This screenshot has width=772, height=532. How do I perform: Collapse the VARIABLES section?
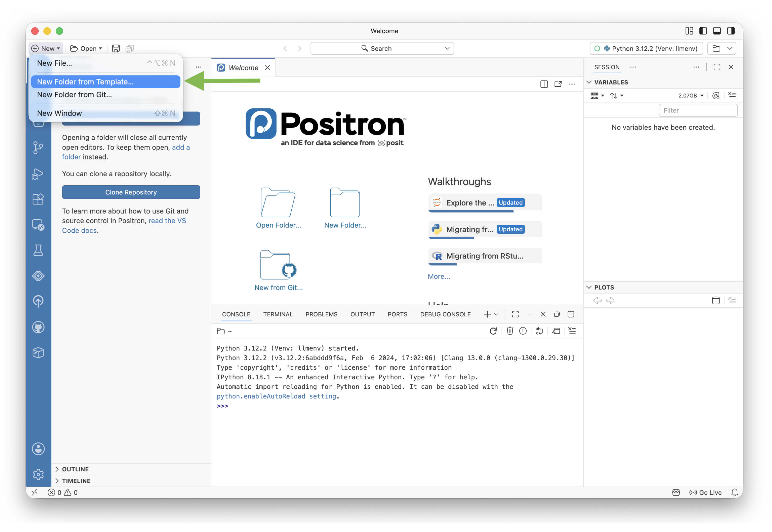point(589,82)
